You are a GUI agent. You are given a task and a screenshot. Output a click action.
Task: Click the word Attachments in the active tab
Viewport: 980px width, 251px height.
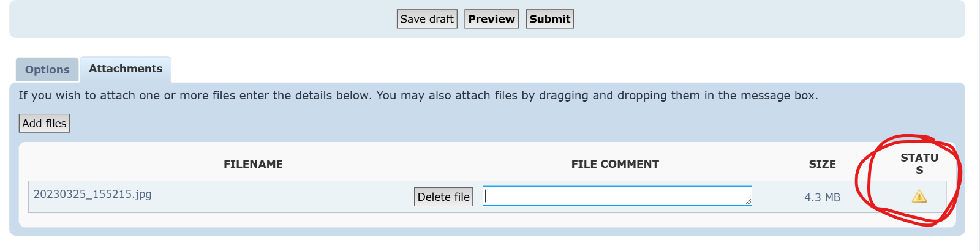click(126, 69)
